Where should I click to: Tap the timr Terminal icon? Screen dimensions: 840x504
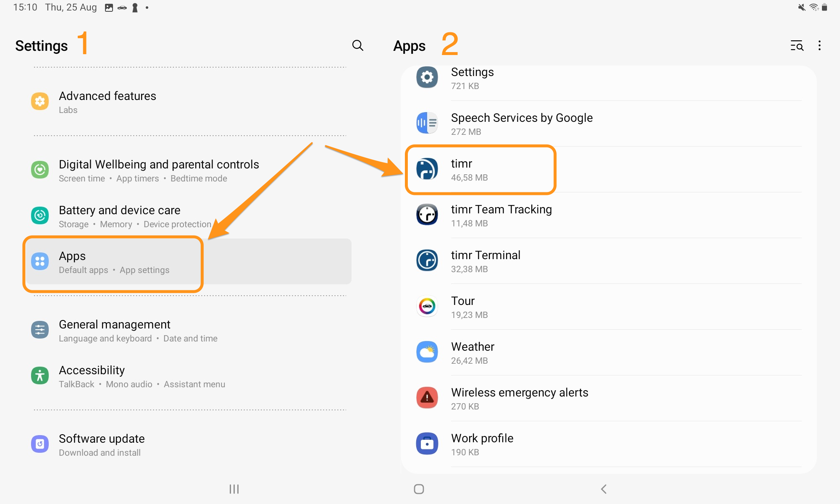(x=427, y=260)
